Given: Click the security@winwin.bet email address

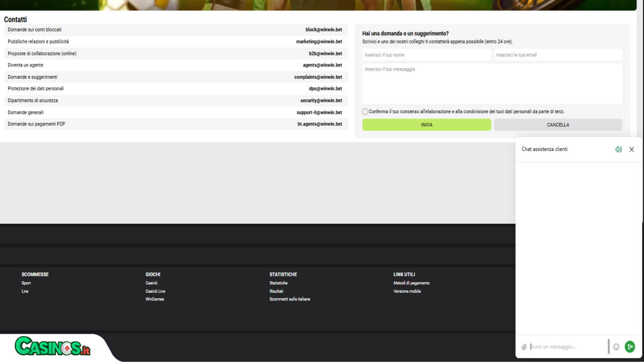Looking at the screenshot, I should coord(321,100).
